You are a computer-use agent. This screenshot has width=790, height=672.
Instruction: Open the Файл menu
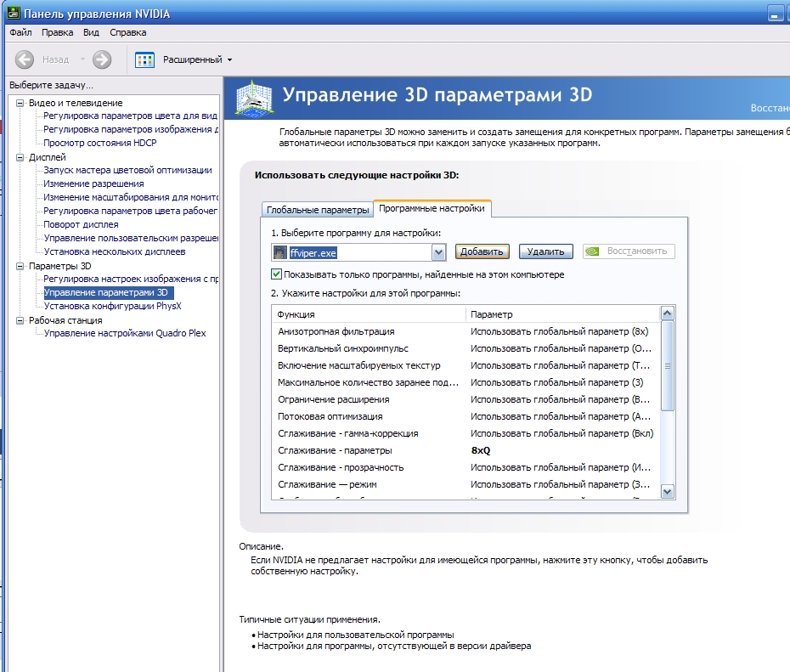20,32
